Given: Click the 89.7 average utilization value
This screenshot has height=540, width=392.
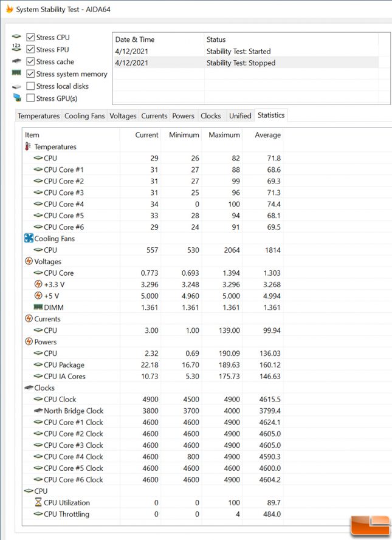Looking at the screenshot, I should (274, 502).
